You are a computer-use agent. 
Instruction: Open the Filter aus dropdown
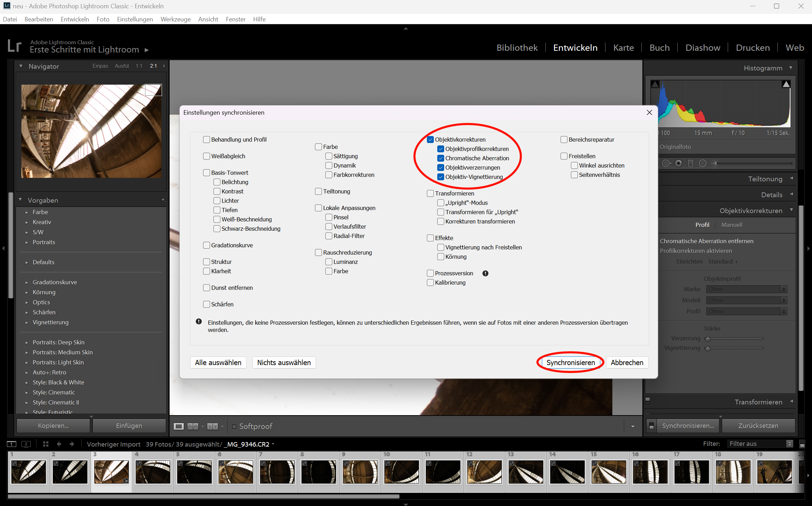pos(760,444)
